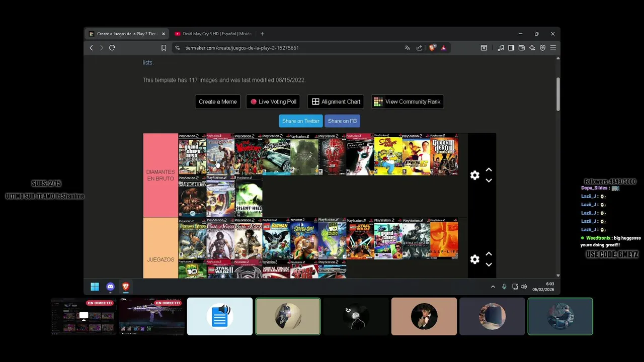Select the GTA Vice City cover
Screen dimensions: 644x362
click(x=388, y=239)
